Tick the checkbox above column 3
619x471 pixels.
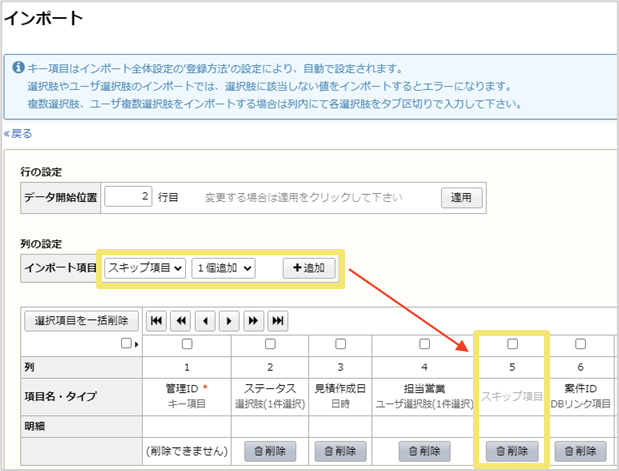pos(340,344)
